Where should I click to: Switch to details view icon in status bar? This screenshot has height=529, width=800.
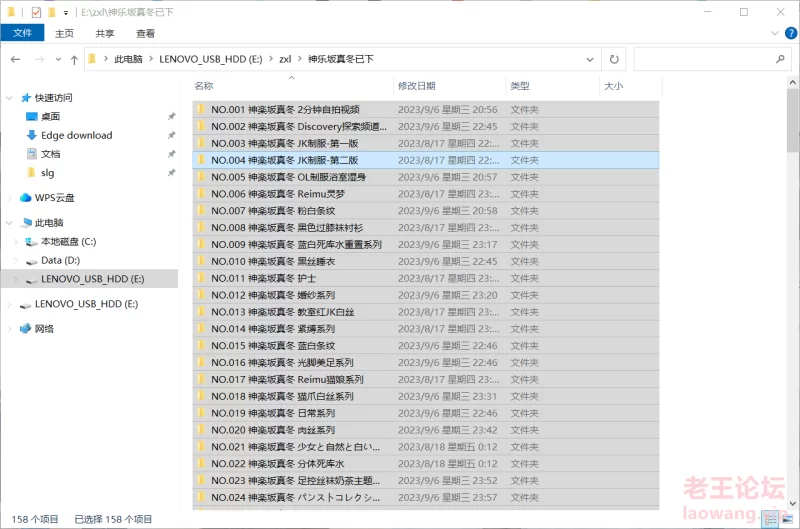click(770, 519)
